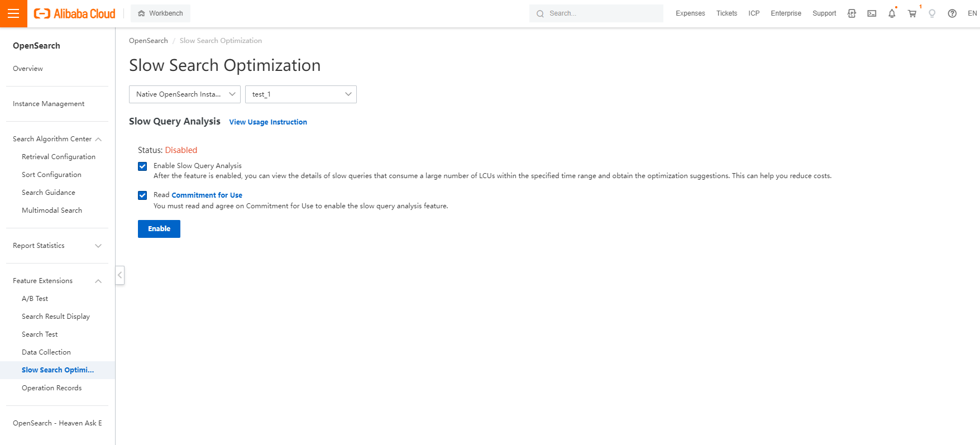Viewport: 980px width, 445px height.
Task: Go to OpenSearch breadcrumb link
Action: point(148,41)
